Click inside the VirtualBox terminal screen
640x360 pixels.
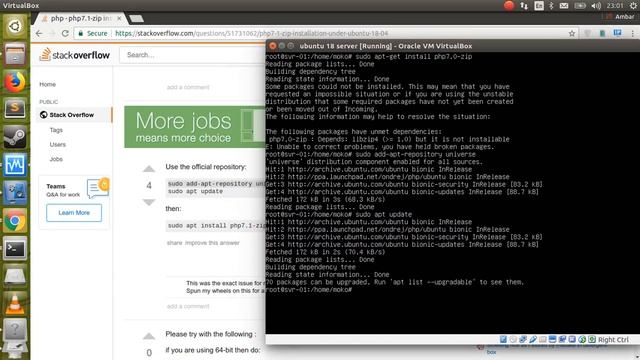click(x=452, y=193)
